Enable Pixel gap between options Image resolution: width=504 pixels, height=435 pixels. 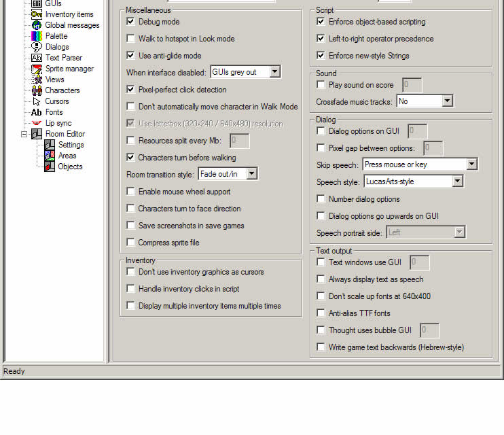pos(321,148)
